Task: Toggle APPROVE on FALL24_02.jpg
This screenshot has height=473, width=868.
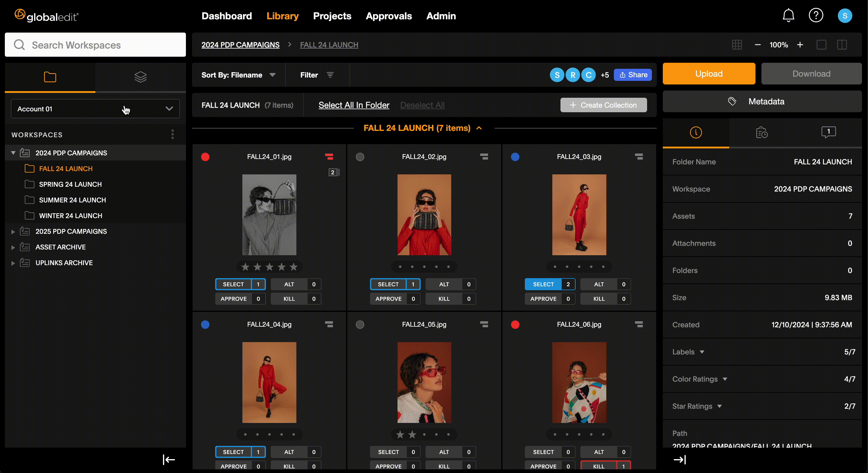Action: (x=395, y=298)
